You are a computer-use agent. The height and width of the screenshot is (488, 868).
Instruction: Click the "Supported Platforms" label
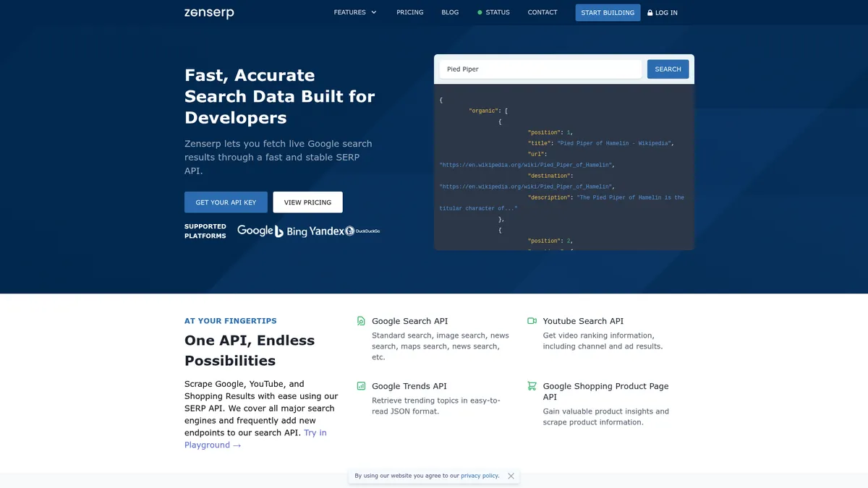tap(205, 231)
